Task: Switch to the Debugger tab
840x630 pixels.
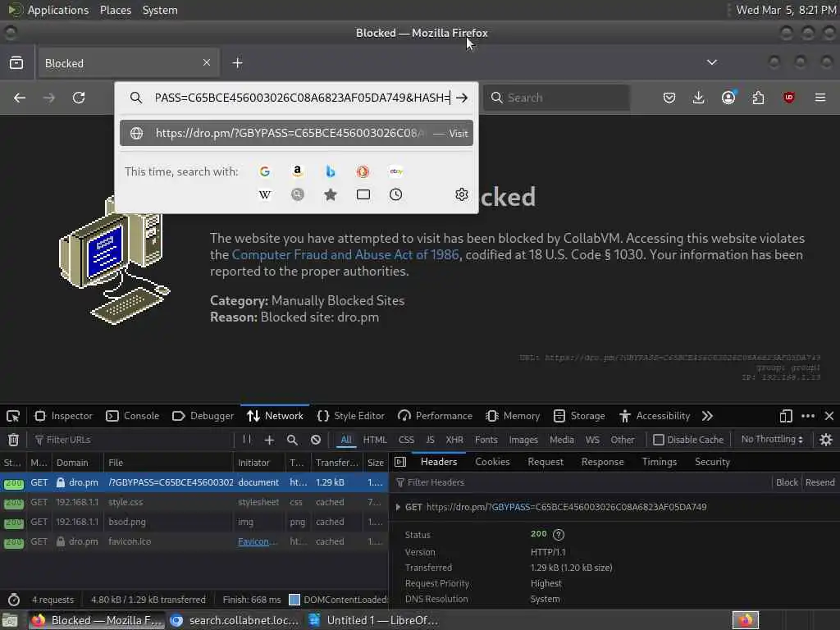Action: click(203, 416)
